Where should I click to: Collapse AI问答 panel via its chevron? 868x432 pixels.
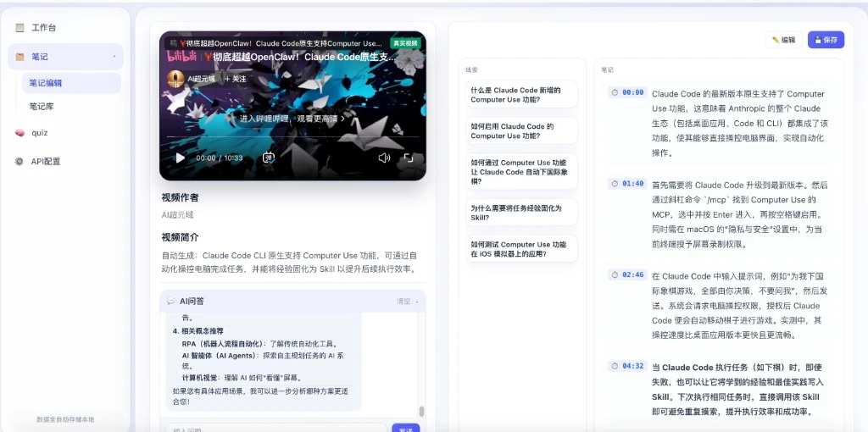[x=417, y=302]
